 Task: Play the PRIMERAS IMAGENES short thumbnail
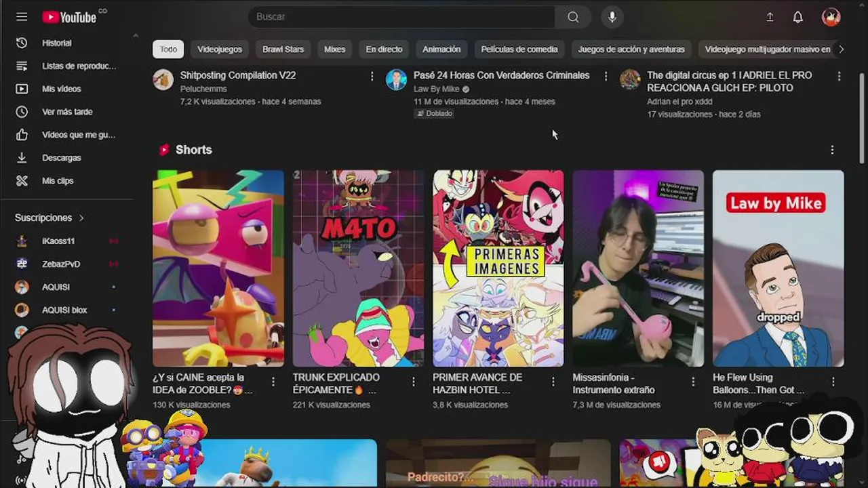coord(498,268)
